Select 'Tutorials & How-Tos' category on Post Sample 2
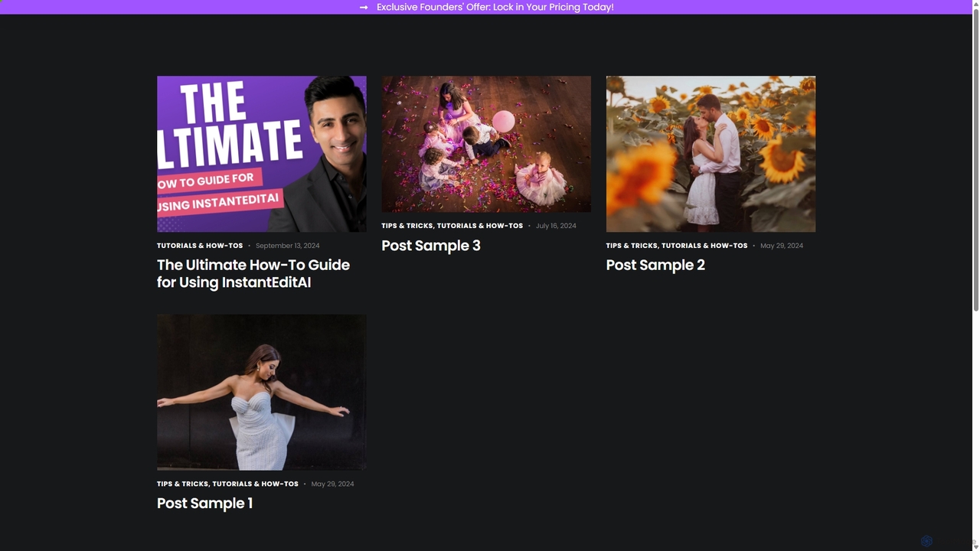 pos(704,246)
